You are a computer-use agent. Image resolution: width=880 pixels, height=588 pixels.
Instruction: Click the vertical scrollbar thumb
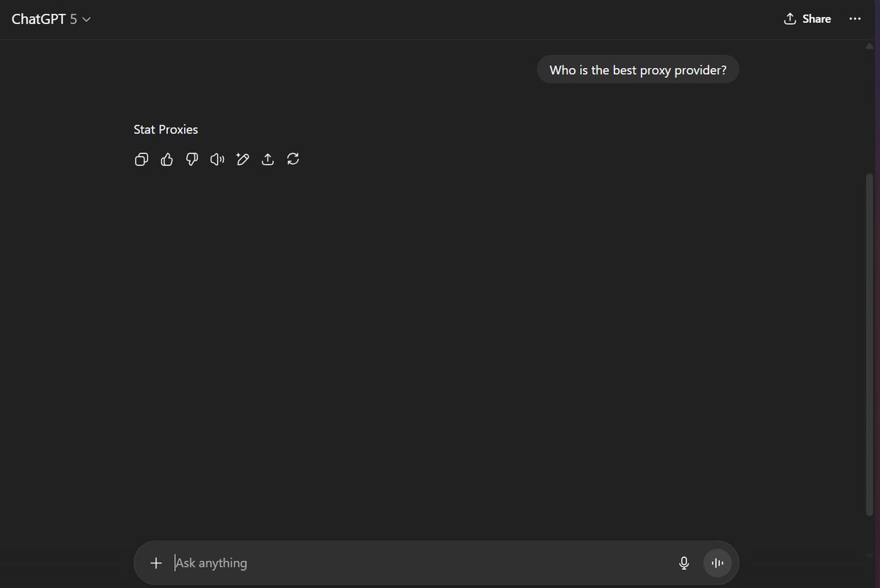point(870,345)
